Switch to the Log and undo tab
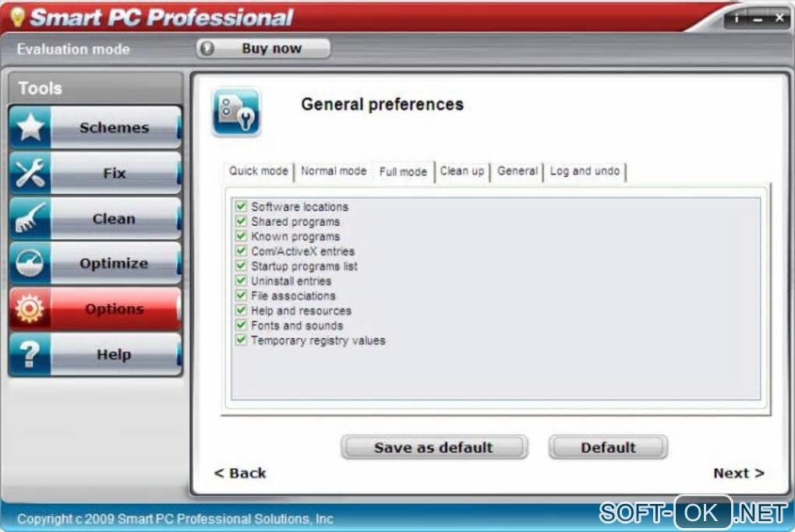795x532 pixels. tap(585, 171)
